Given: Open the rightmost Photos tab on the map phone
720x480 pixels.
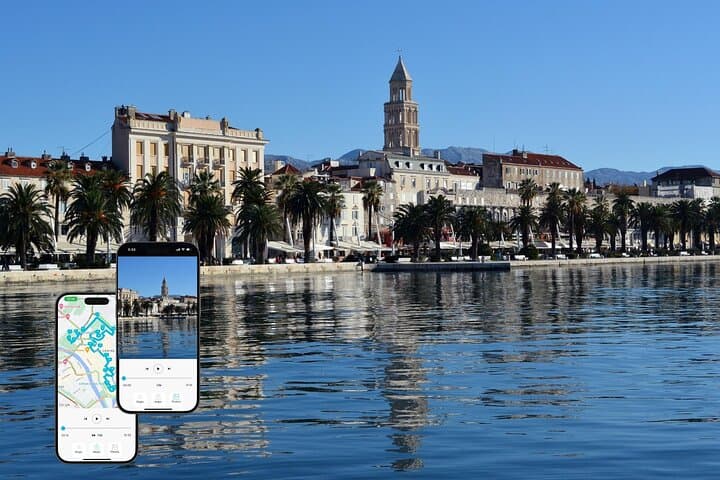Looking at the screenshot, I should [115, 448].
